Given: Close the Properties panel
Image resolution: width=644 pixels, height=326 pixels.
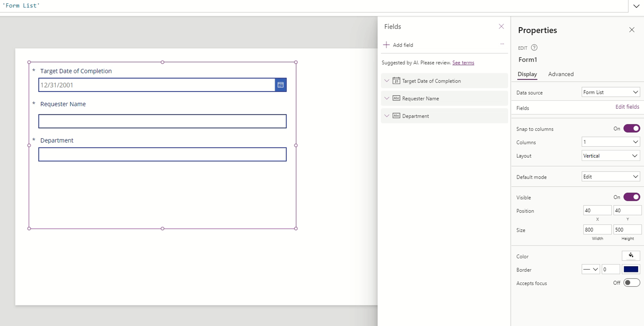Looking at the screenshot, I should [x=632, y=30].
